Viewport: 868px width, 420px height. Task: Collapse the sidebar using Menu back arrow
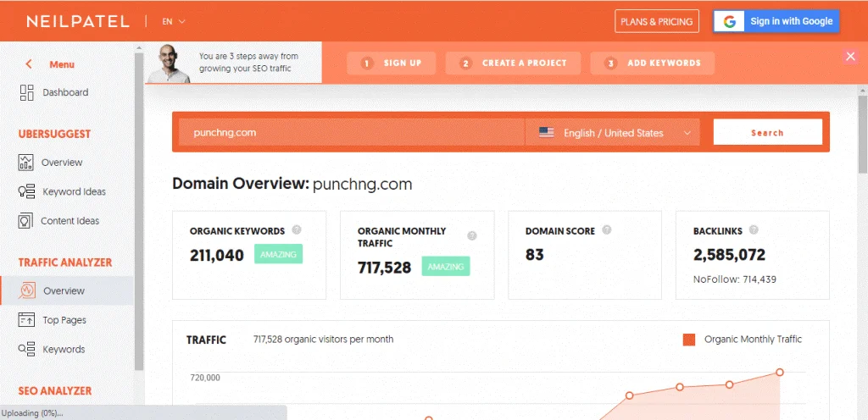click(29, 64)
